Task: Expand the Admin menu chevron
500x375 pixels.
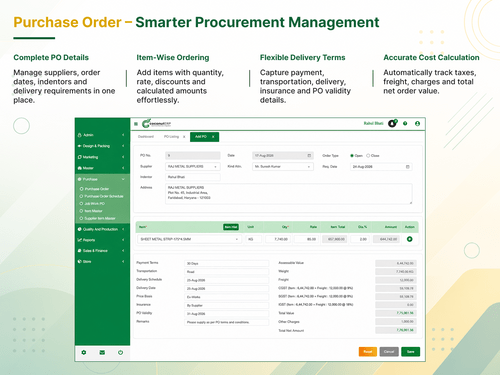Action: (123, 135)
